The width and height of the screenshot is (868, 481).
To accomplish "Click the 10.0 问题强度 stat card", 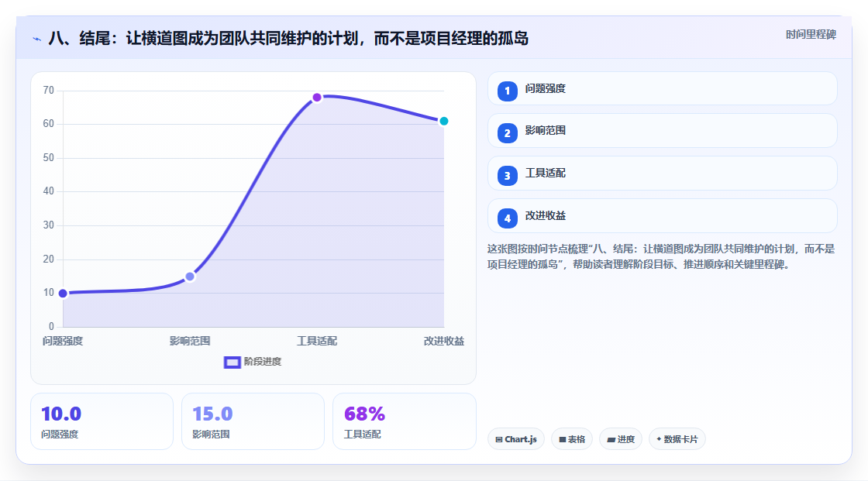I will (102, 422).
